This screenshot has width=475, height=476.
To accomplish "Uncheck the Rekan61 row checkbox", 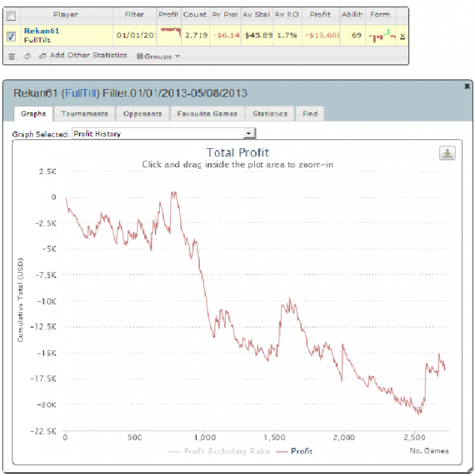I will click(x=12, y=37).
